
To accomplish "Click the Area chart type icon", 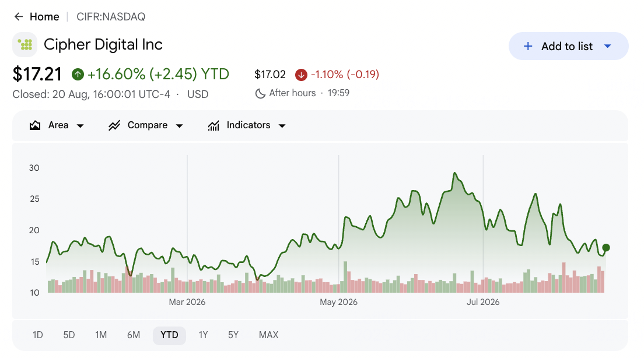I will [x=35, y=125].
